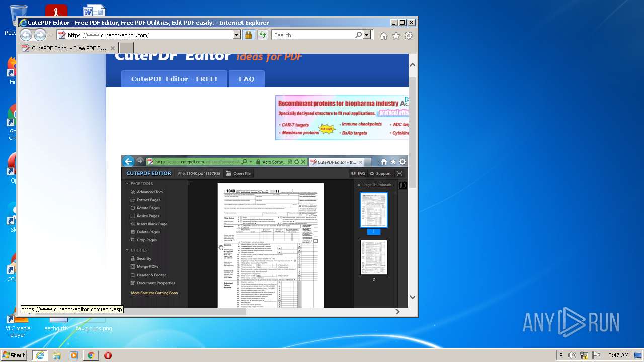Click the AdChoices icon on banner

[406, 100]
